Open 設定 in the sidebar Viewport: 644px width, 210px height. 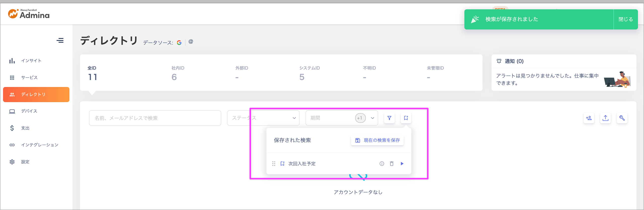[36, 162]
